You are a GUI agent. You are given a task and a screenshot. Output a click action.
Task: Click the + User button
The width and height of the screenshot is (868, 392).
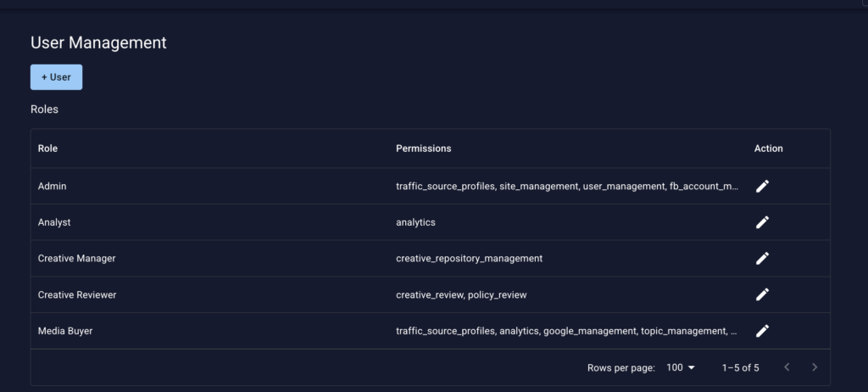pos(57,77)
